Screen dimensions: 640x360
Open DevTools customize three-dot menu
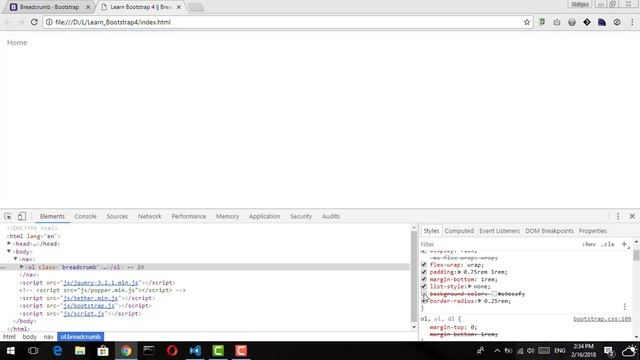coord(618,216)
